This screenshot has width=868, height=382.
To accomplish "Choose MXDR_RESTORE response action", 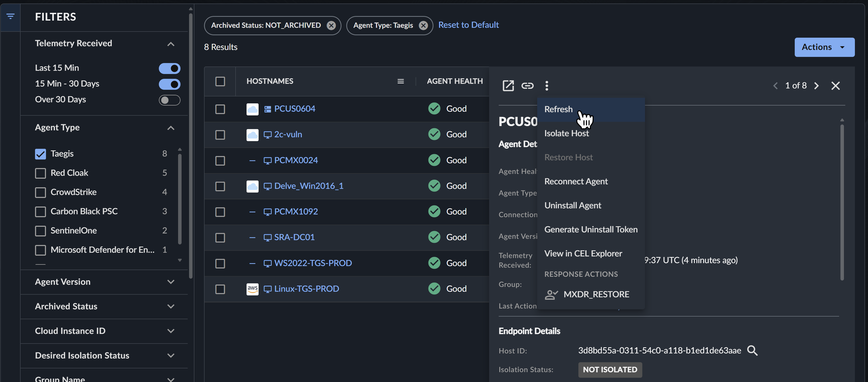I will [x=591, y=294].
